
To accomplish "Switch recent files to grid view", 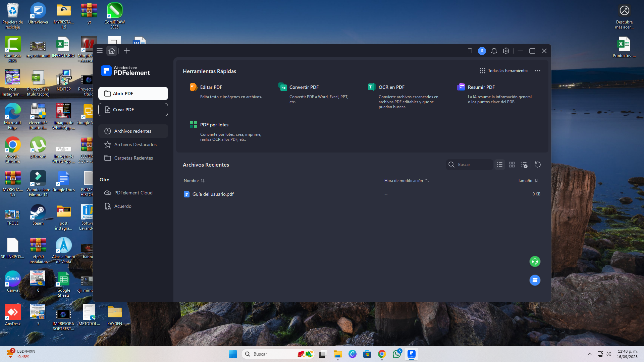I will [x=512, y=165].
